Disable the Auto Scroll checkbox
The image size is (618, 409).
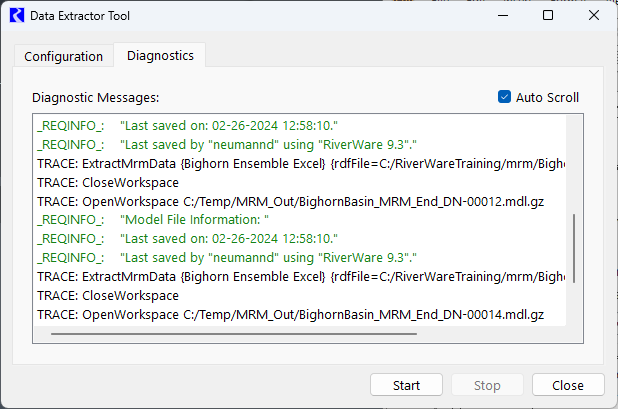(504, 97)
